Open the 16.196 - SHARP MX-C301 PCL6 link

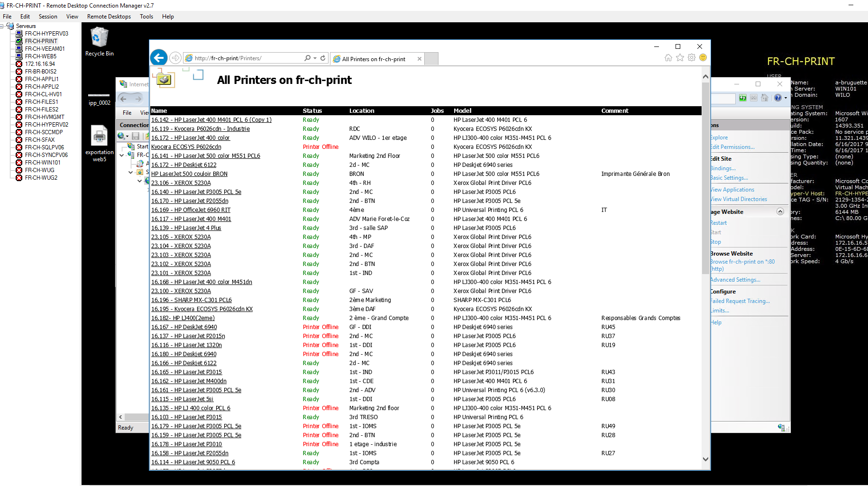pyautogui.click(x=191, y=300)
